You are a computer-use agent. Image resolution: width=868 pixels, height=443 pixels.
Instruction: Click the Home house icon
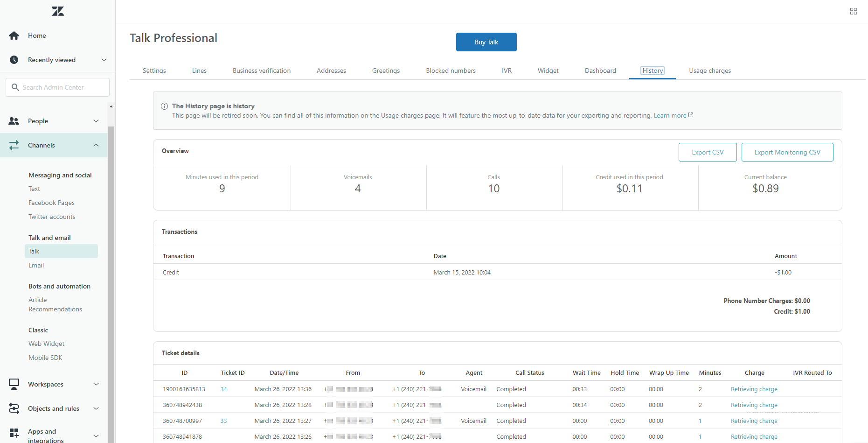click(x=14, y=35)
